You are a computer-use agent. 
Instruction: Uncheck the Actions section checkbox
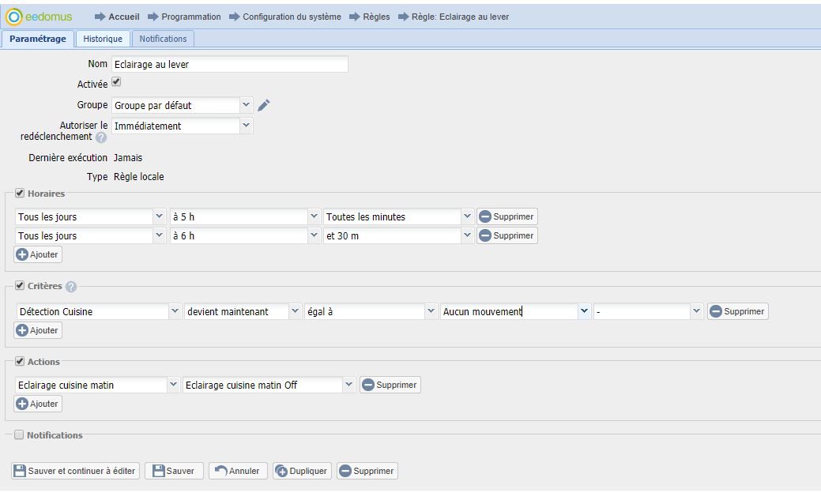pyautogui.click(x=20, y=361)
